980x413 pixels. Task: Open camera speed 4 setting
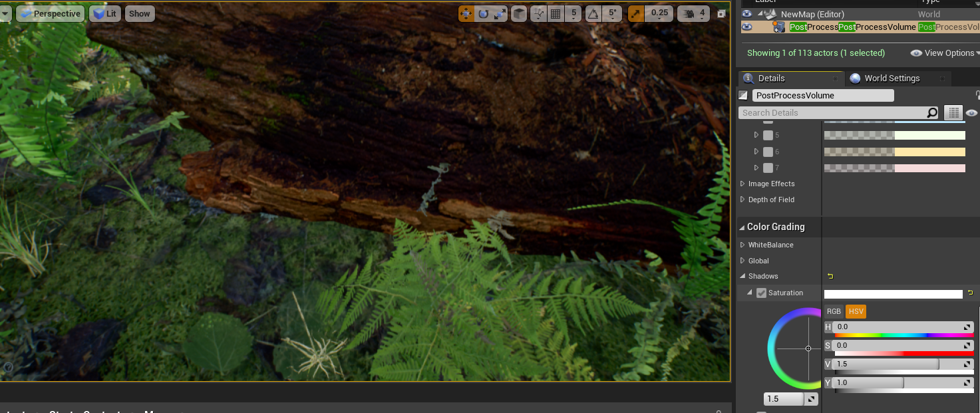[x=694, y=13]
